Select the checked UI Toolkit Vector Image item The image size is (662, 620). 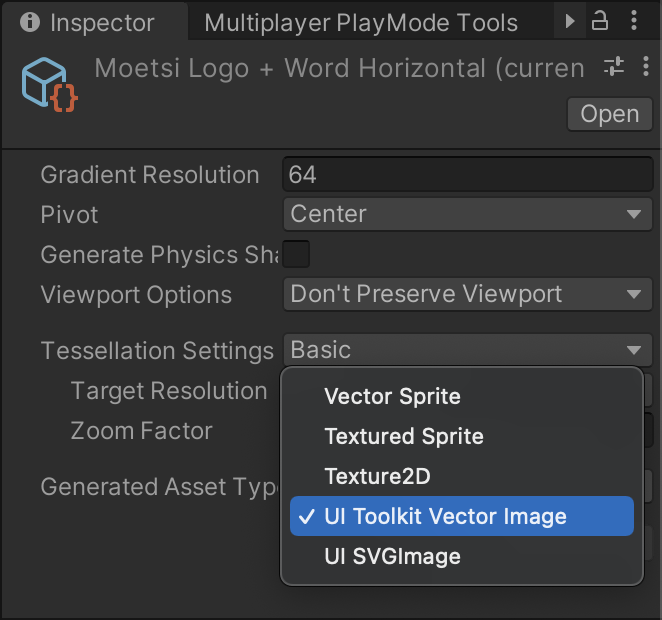point(445,516)
